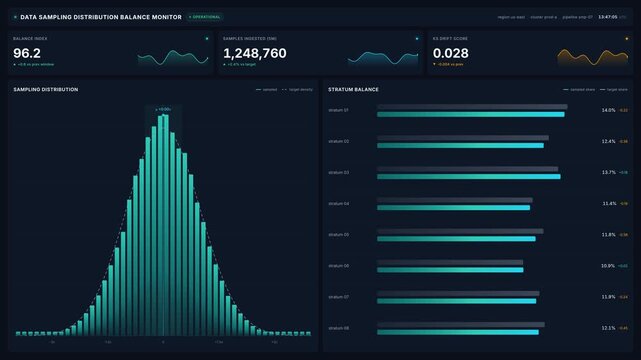
Task: Click the 14.0% share value
Action: tap(608, 110)
